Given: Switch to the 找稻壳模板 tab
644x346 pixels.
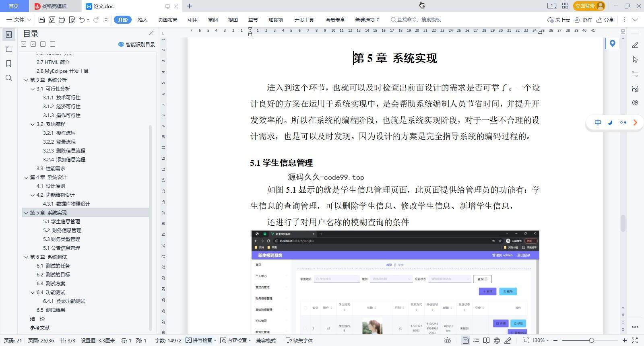Looking at the screenshot, I should (x=55, y=6).
